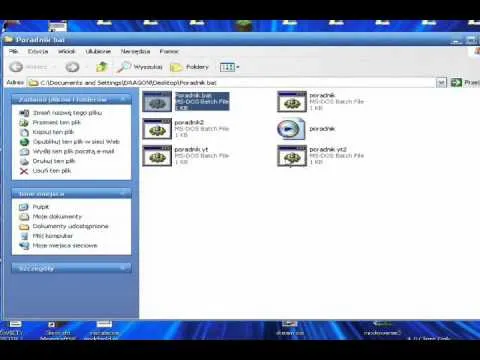Click the Dokumenty udostępnione folder icon
The height and width of the screenshot is (360, 480).
coord(24,227)
